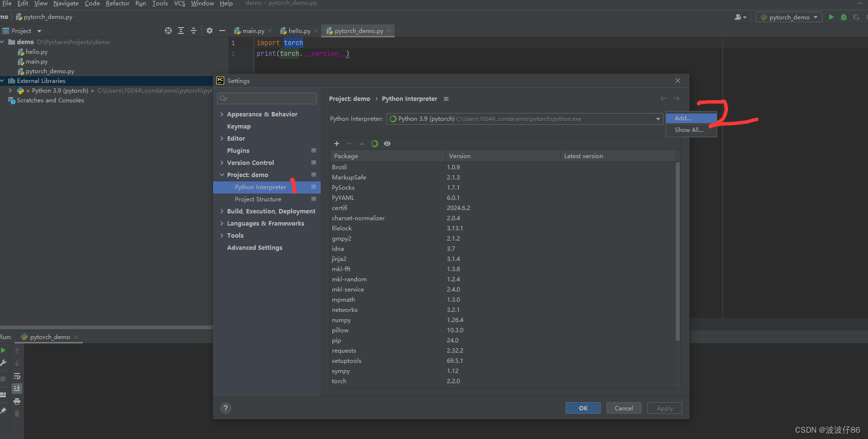
Task: Toggle the show early releases eye icon
Action: coord(387,144)
